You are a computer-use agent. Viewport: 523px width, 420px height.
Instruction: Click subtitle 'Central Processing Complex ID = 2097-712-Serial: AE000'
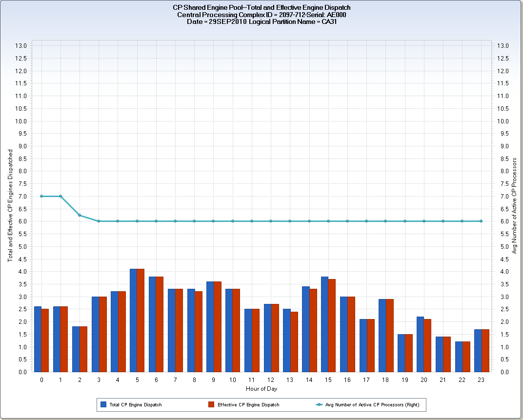tap(261, 15)
